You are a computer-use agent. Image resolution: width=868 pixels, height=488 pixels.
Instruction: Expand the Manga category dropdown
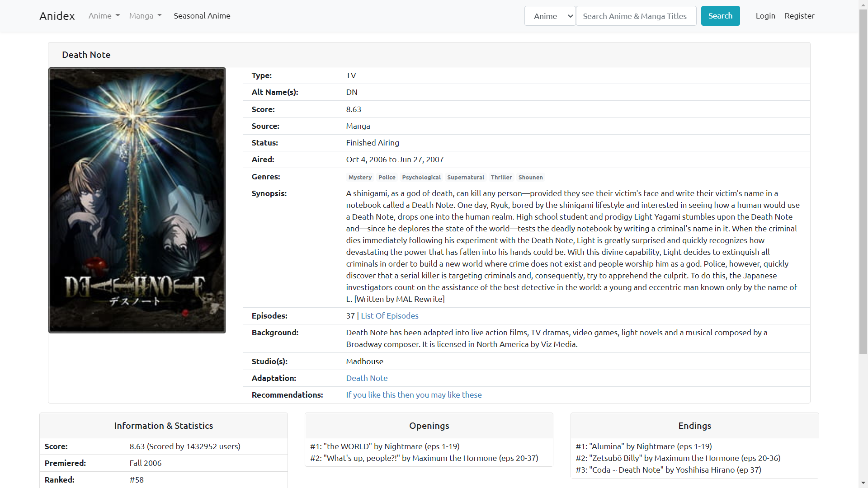(145, 16)
